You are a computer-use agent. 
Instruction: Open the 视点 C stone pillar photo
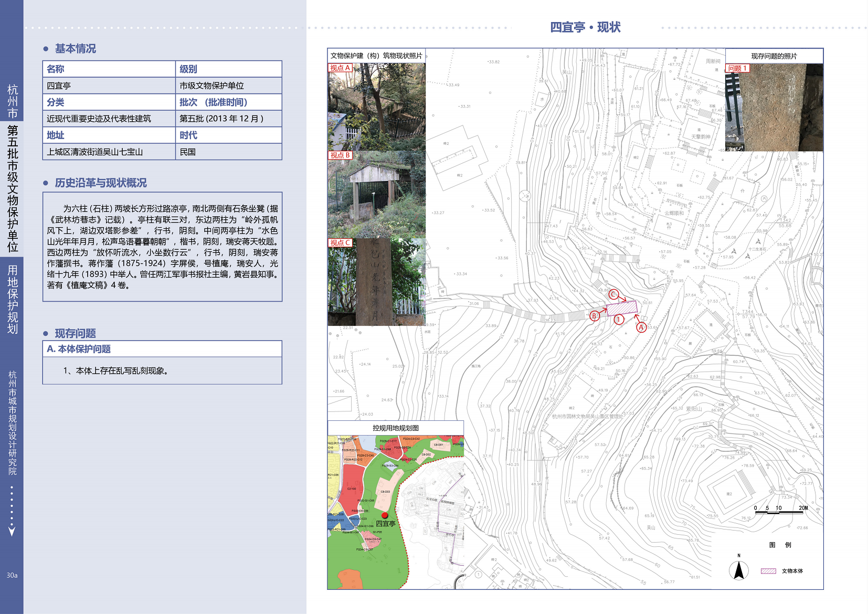pyautogui.click(x=376, y=282)
